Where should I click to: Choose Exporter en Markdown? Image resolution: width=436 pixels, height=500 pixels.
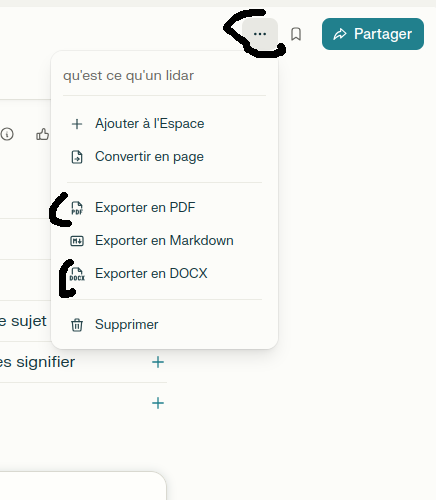(164, 241)
